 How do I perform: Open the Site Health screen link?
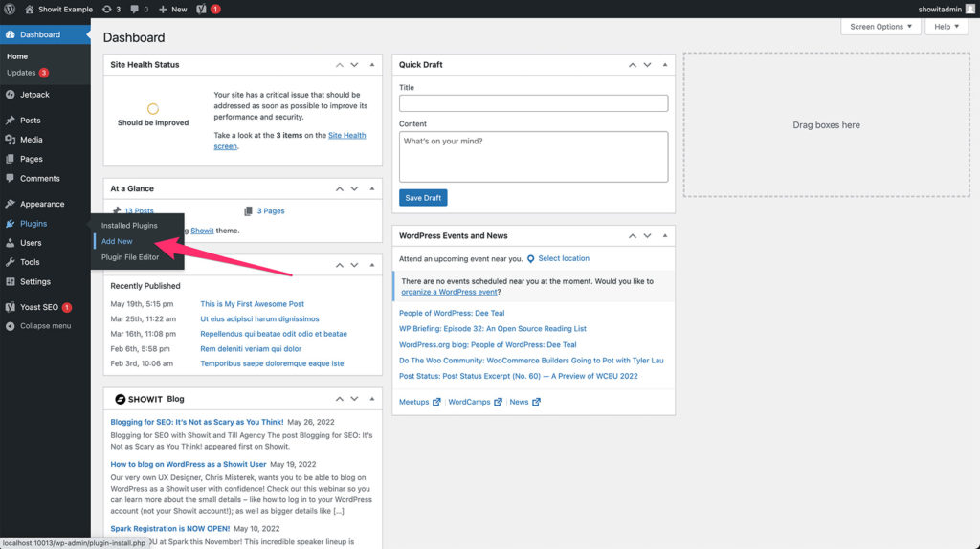coord(346,136)
